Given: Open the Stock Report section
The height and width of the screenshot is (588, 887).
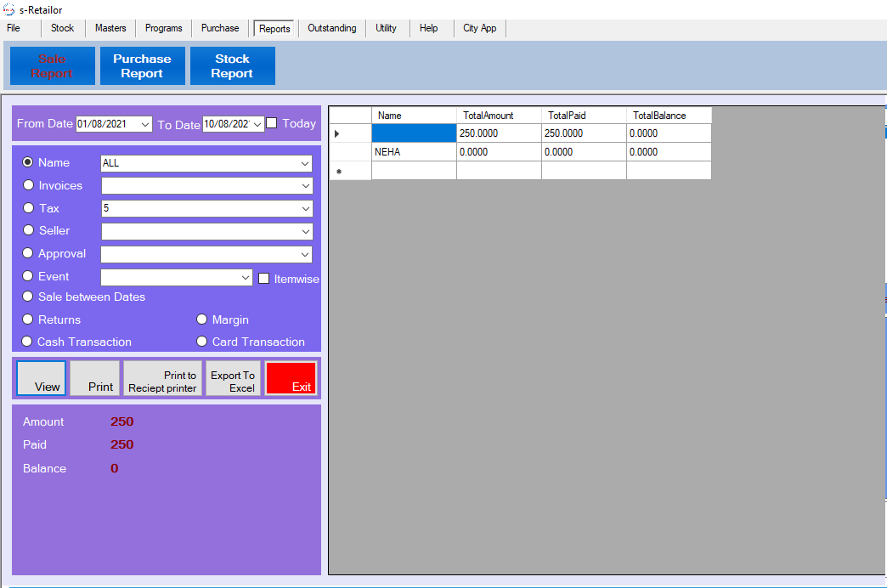Looking at the screenshot, I should pyautogui.click(x=232, y=66).
